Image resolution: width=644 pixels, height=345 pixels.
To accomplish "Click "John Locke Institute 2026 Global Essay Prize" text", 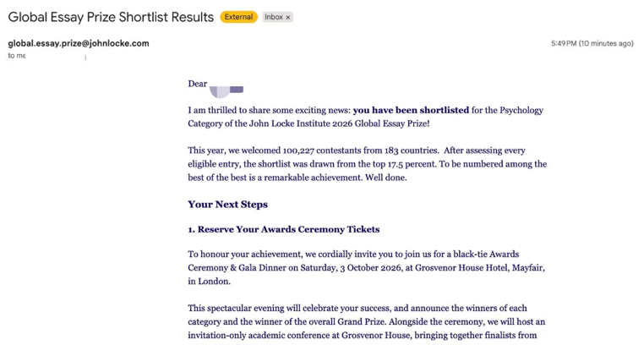I will click(x=338, y=123).
